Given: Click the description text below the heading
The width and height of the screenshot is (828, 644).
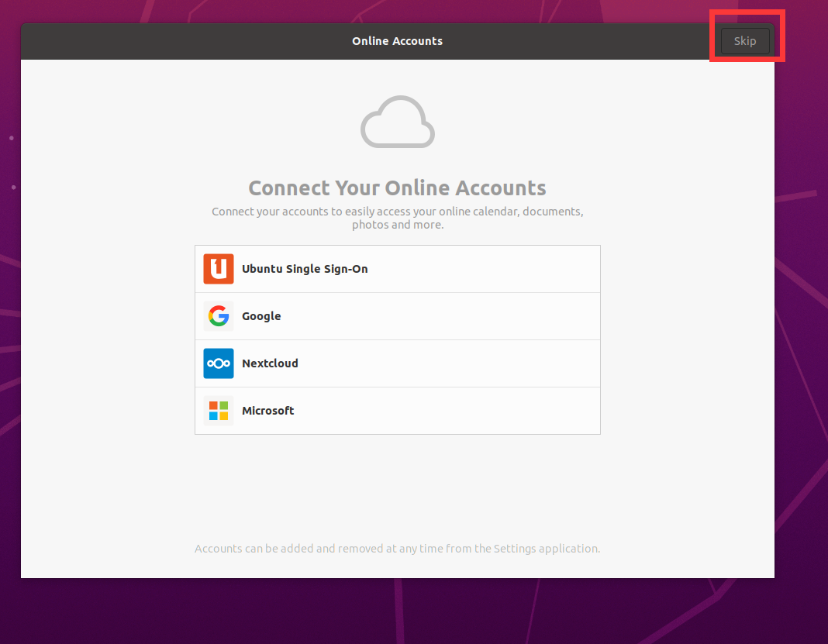Looking at the screenshot, I should pos(397,218).
